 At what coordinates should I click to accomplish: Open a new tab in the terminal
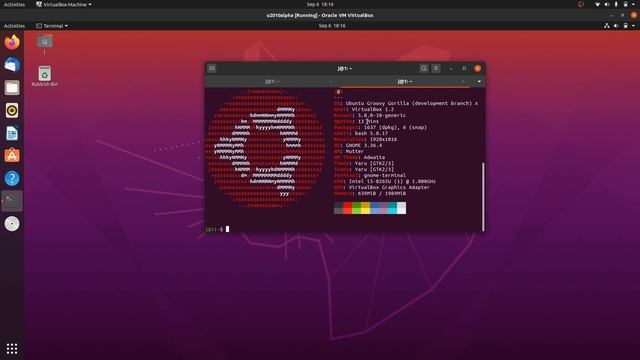212,68
